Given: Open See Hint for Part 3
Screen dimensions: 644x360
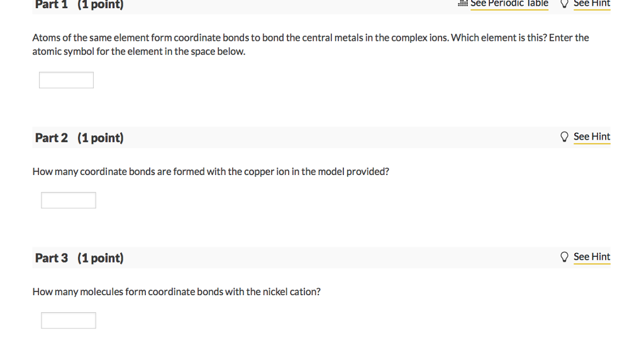Looking at the screenshot, I should click(x=592, y=257).
